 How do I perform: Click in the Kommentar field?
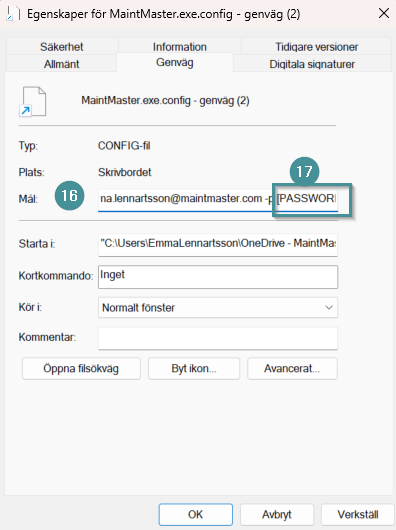[218, 338]
